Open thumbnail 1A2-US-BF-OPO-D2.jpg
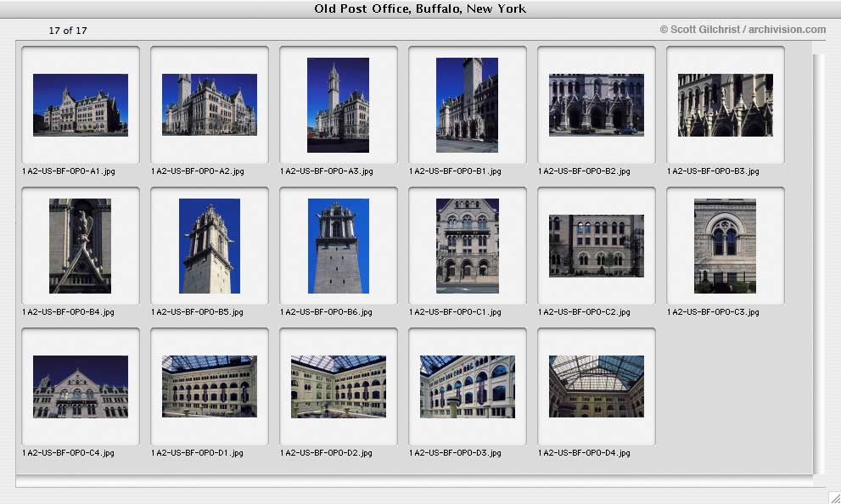 (x=339, y=387)
